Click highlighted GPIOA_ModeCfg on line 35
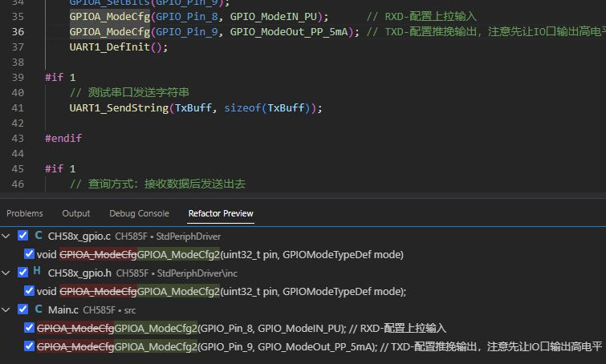Viewport: 606px width, 364px height. [x=110, y=17]
